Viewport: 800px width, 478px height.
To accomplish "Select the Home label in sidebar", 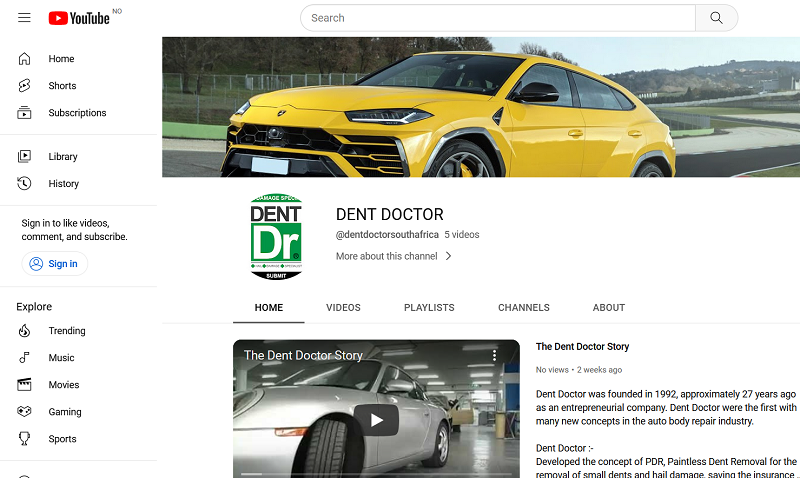I will 61,59.
